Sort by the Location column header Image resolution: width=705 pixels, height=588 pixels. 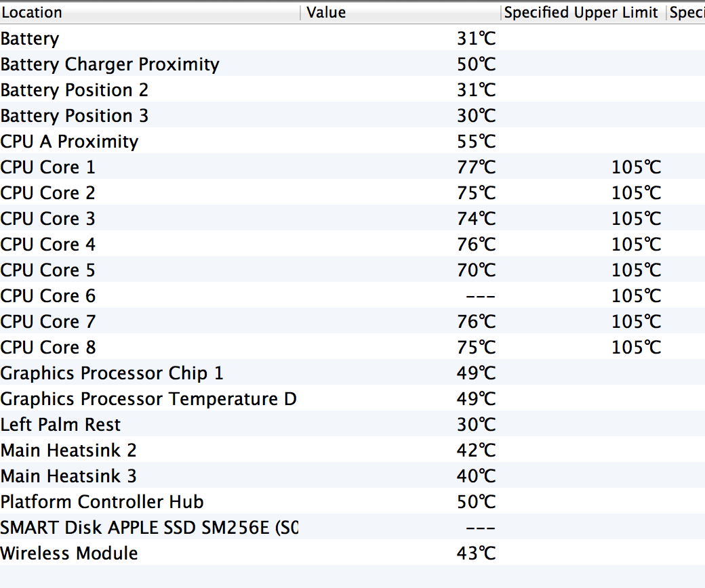(150, 13)
